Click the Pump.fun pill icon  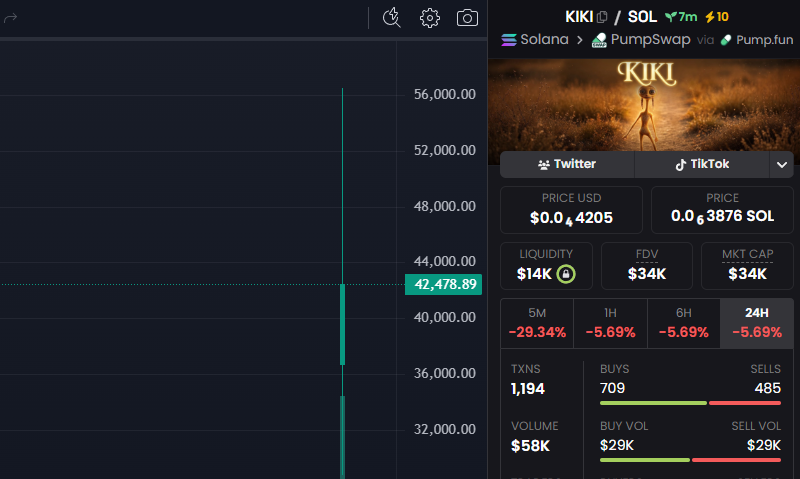pyautogui.click(x=726, y=40)
